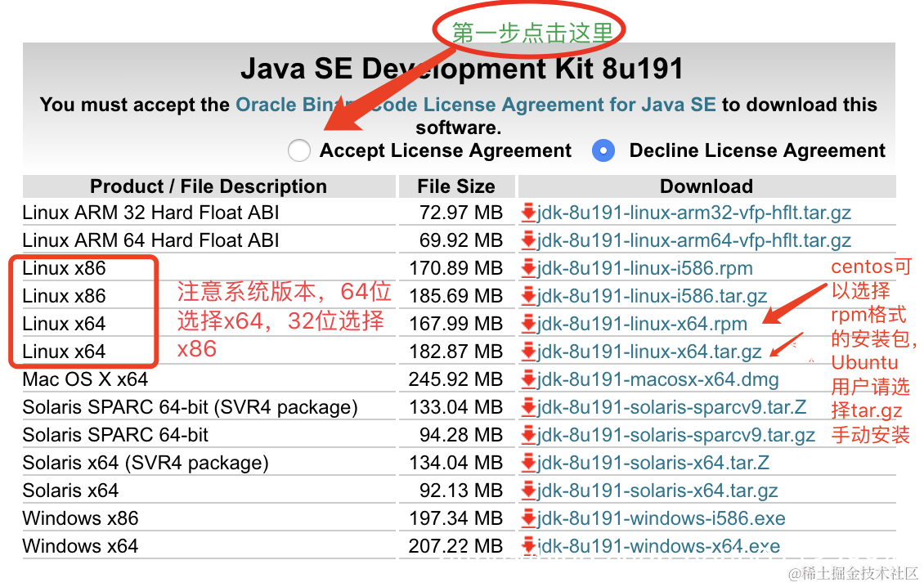Click the 170.89 MB file size cell
The width and height of the screenshot is (924, 587).
[x=456, y=268]
